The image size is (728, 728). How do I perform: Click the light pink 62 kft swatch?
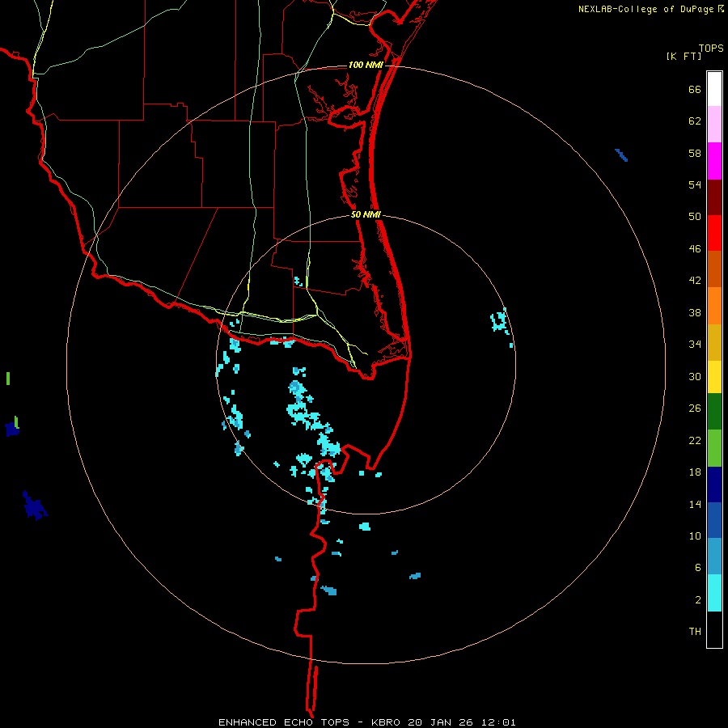pyautogui.click(x=714, y=124)
